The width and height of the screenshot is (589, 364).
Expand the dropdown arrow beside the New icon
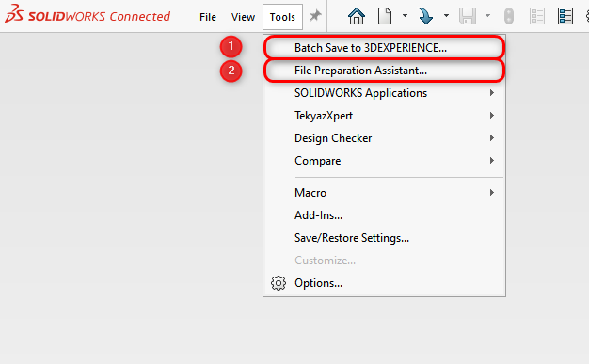(x=405, y=16)
